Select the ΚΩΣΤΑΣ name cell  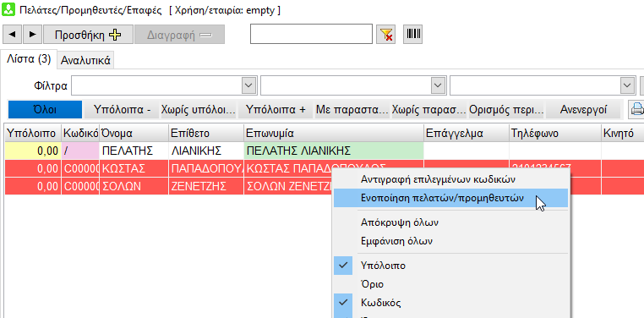[x=134, y=168]
